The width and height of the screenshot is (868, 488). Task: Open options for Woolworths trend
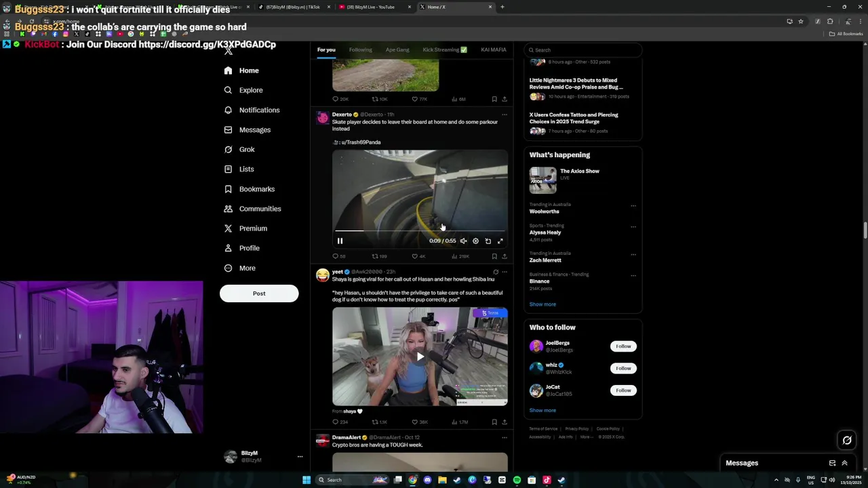633,205
